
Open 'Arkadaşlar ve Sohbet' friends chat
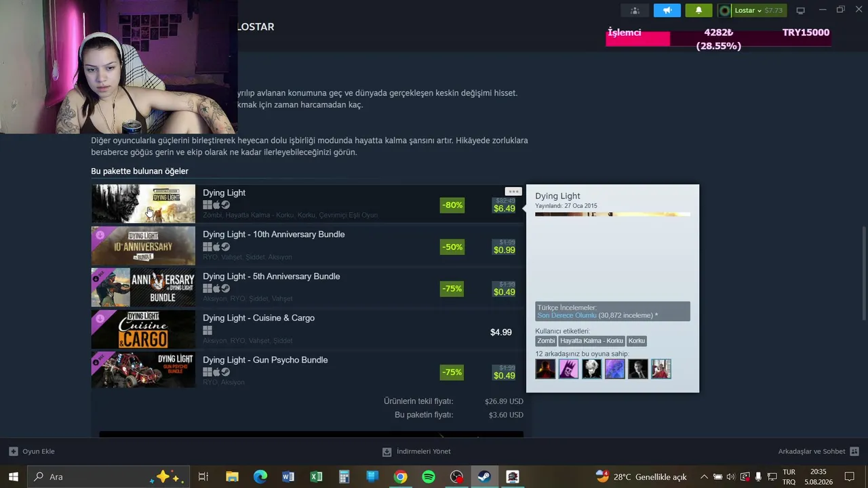click(x=818, y=451)
